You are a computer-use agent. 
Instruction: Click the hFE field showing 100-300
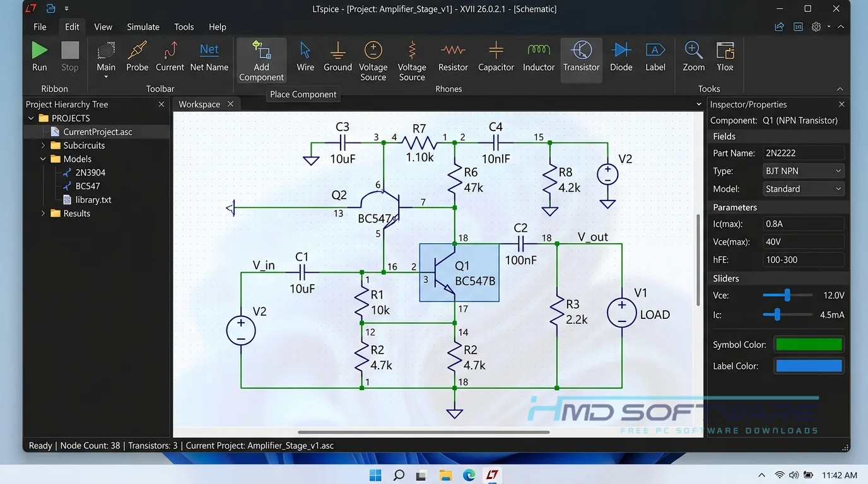tap(803, 260)
